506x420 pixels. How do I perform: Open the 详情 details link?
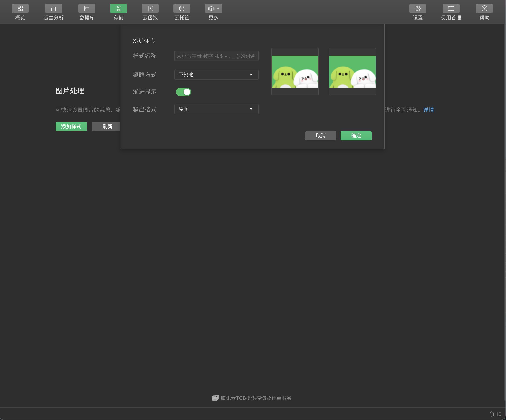click(428, 110)
